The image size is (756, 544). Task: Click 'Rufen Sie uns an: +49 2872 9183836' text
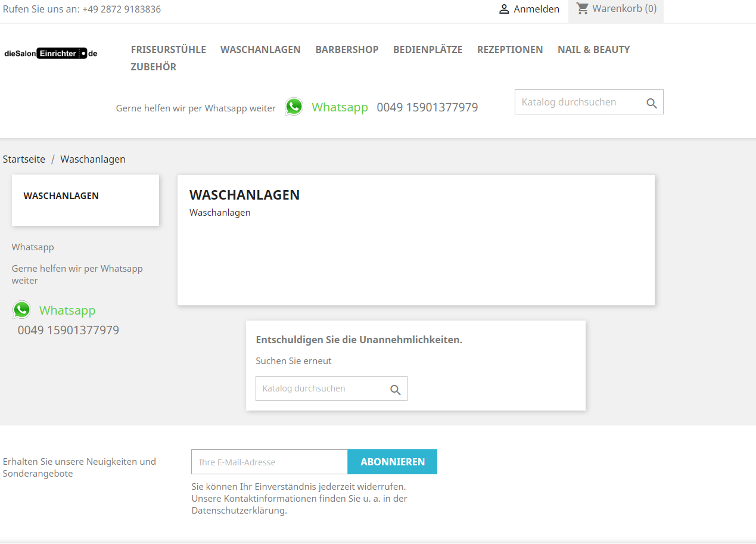point(82,9)
